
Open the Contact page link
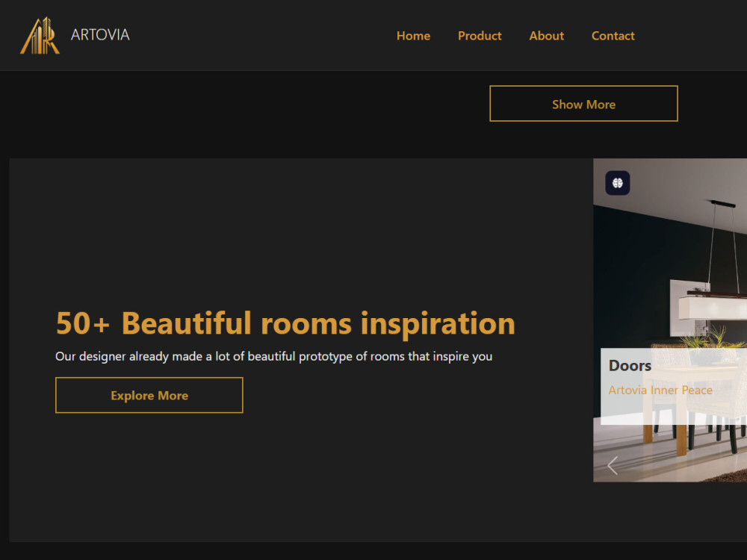click(x=613, y=36)
